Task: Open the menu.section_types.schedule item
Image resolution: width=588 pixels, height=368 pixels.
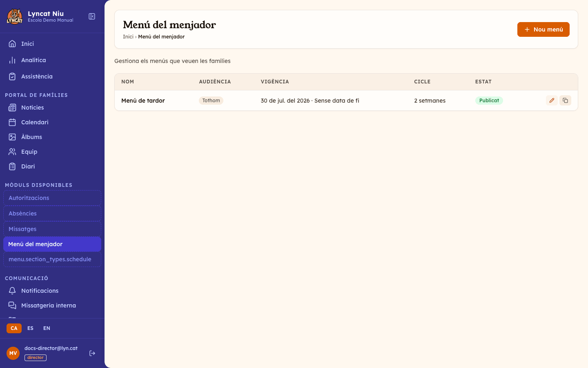Action: tap(52, 259)
